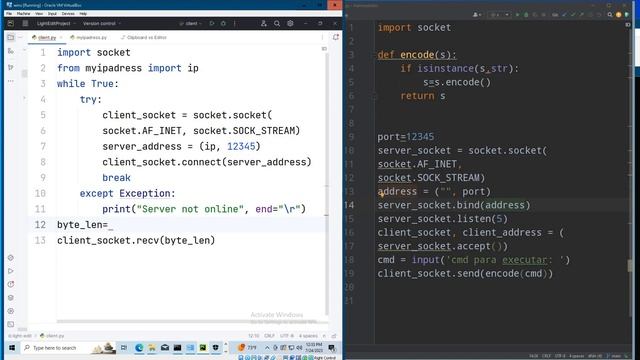Click the client.py breadcrumb in status bar
The width and height of the screenshot is (640, 360).
click(52, 336)
